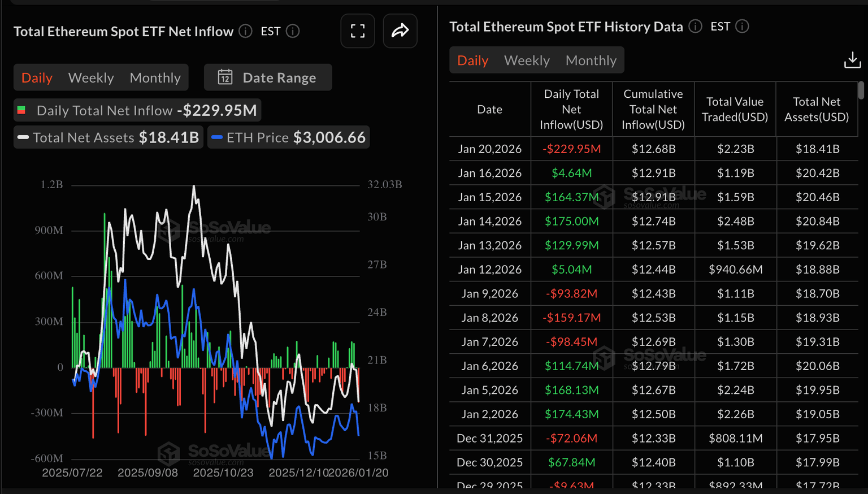The width and height of the screenshot is (868, 494).
Task: Click the Total Net Assets(USD) column header
Action: point(817,109)
